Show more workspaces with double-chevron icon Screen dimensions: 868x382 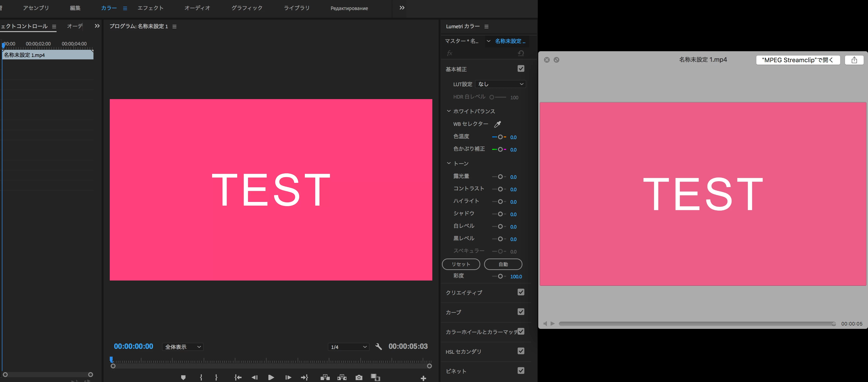click(402, 8)
